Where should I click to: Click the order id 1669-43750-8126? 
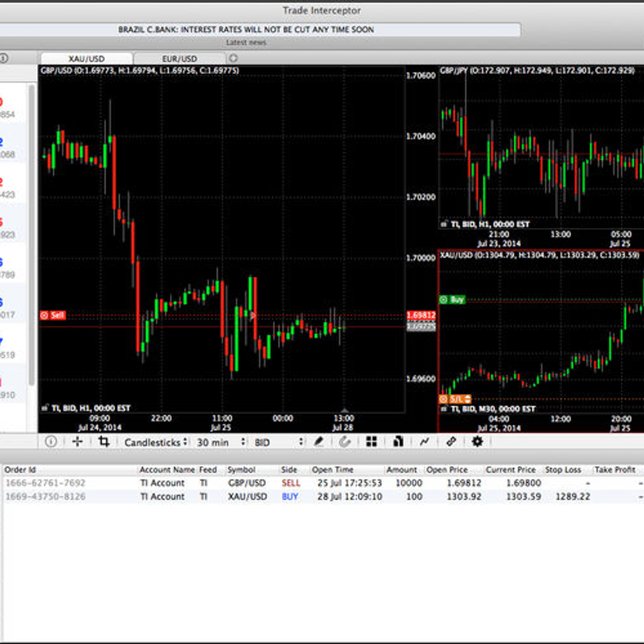(45, 496)
